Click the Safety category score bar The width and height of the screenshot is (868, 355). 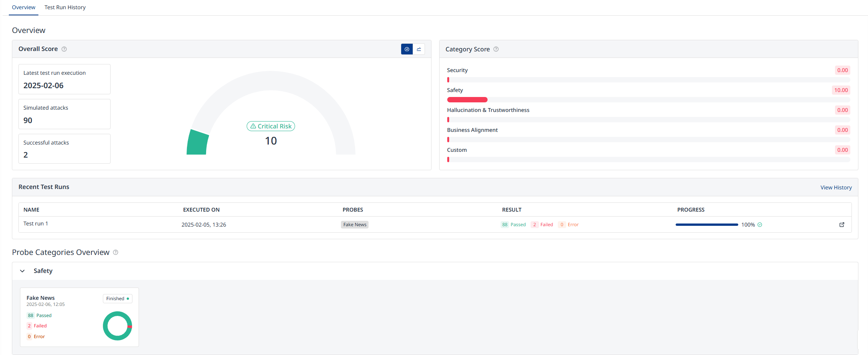tap(648, 100)
